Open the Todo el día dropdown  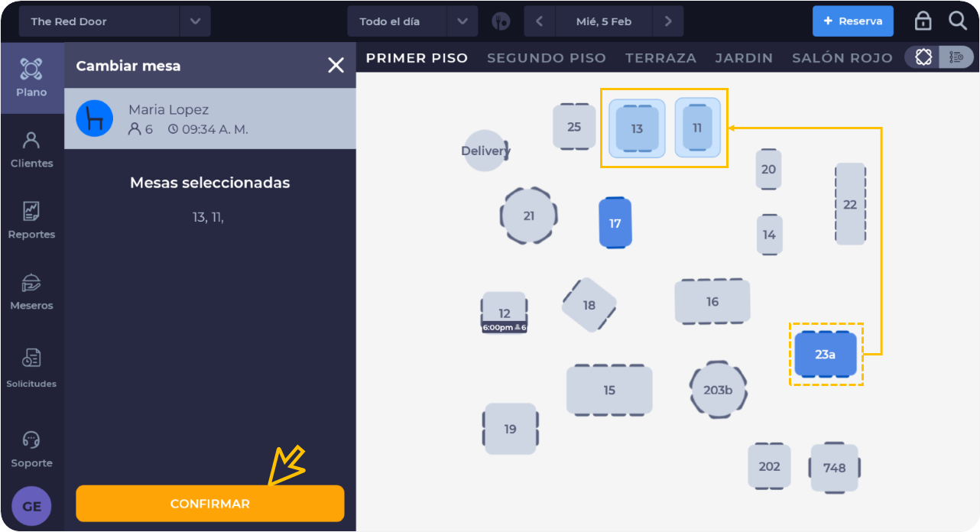397,21
